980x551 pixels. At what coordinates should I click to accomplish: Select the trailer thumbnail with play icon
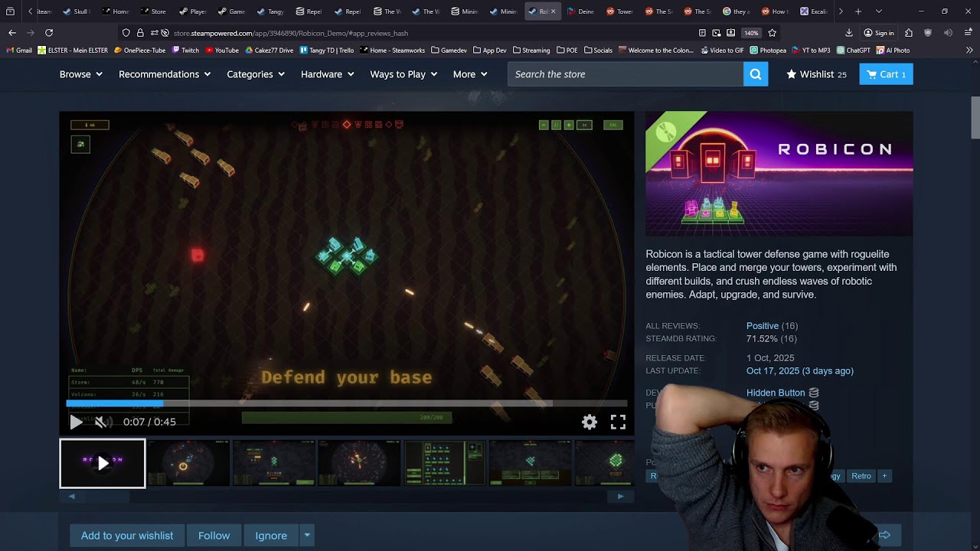(x=103, y=463)
